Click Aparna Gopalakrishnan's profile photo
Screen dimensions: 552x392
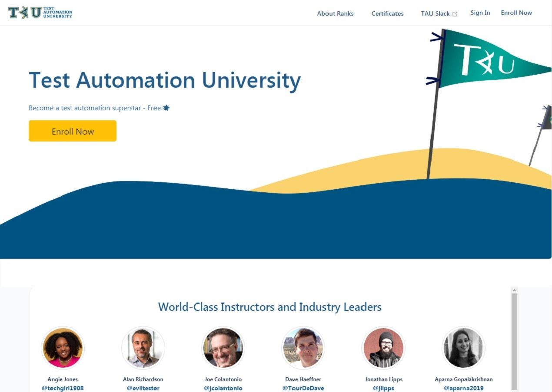click(463, 348)
